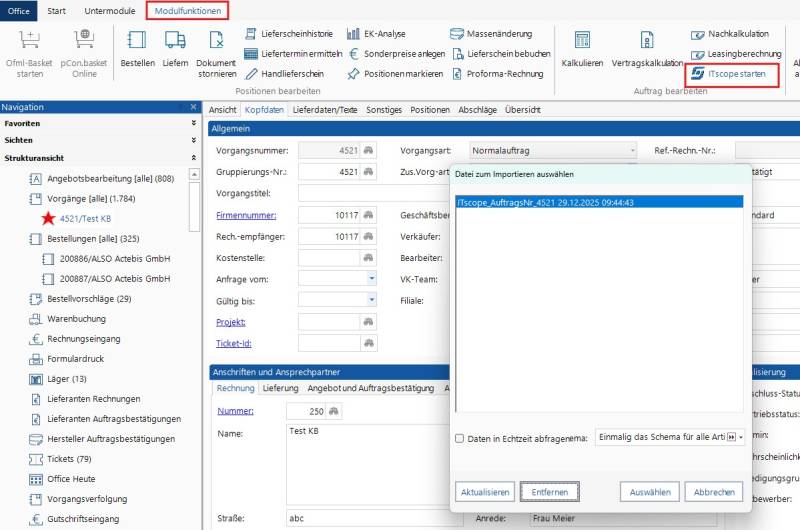The width and height of the screenshot is (800, 530).
Task: Collapse the Strukturansicht section
Action: (193, 158)
